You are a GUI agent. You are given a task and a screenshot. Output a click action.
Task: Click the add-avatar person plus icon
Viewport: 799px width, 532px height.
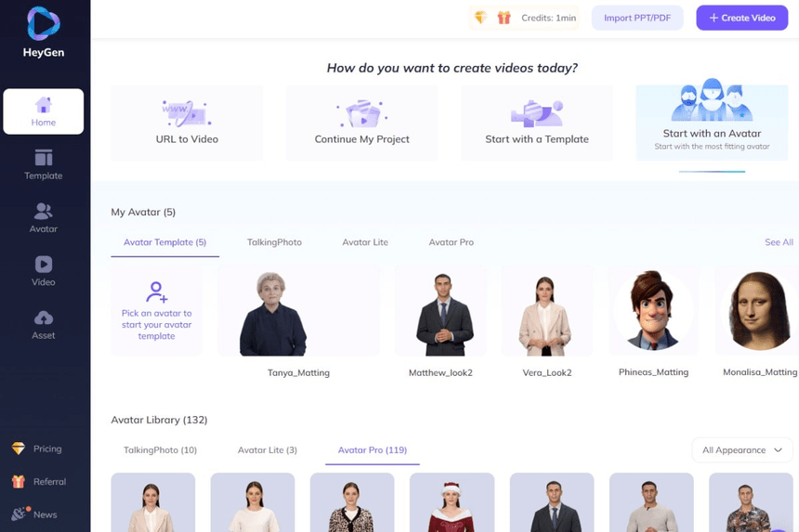click(x=156, y=292)
